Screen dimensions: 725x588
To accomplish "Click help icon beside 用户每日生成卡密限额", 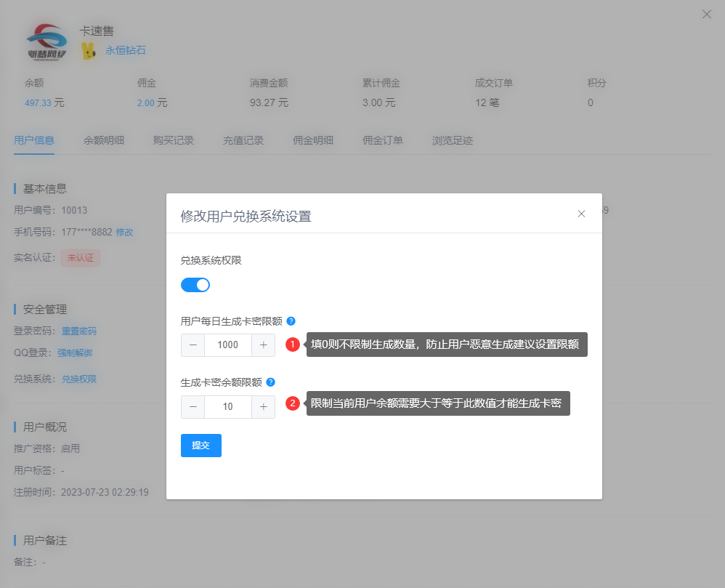I will pos(291,321).
